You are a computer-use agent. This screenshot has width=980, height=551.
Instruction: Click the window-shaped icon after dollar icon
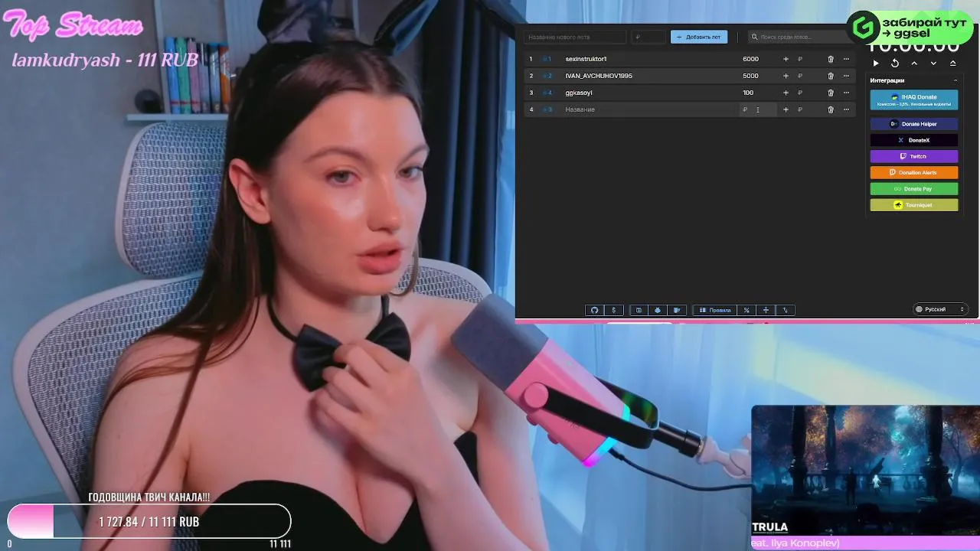[x=639, y=310]
